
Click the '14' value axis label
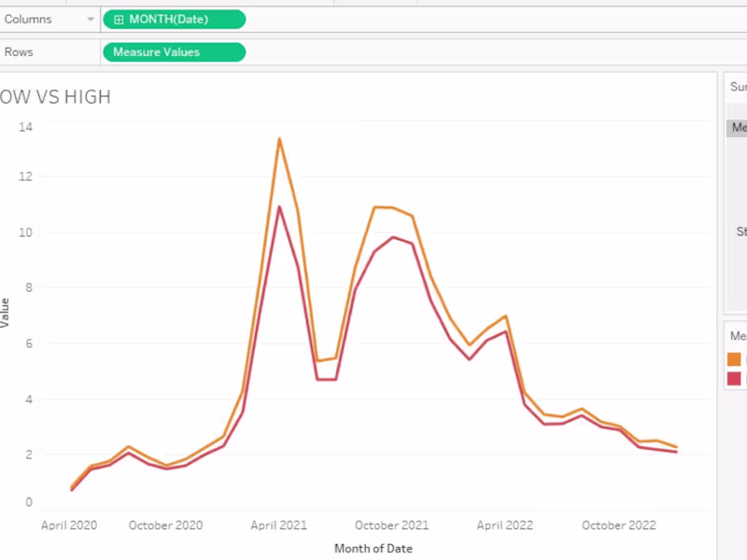(26, 127)
